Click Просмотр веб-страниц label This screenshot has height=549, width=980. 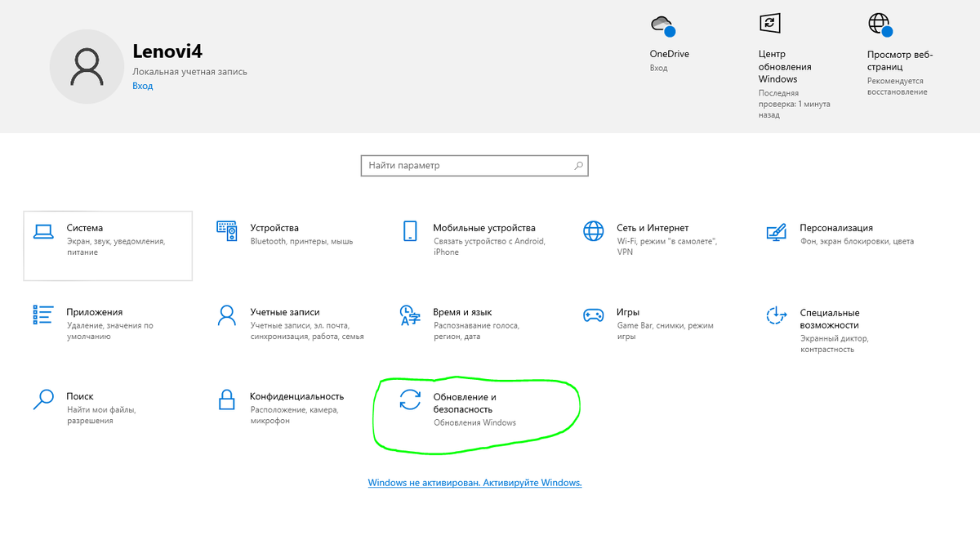click(900, 60)
